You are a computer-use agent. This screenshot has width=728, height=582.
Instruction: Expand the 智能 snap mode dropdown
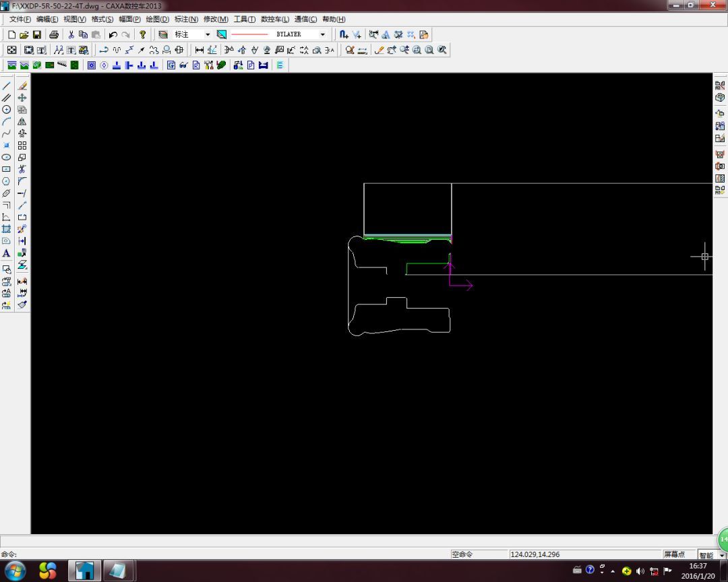point(722,556)
